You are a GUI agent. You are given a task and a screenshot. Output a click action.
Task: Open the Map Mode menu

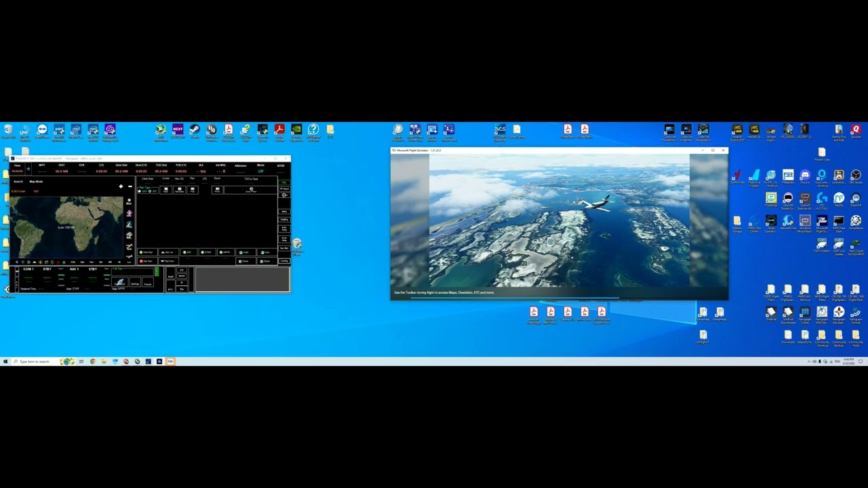pos(36,182)
